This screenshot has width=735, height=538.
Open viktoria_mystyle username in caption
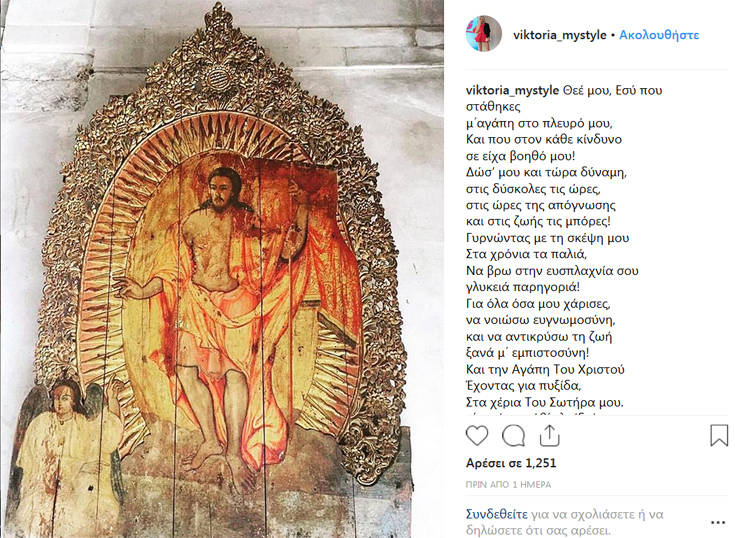pos(512,90)
